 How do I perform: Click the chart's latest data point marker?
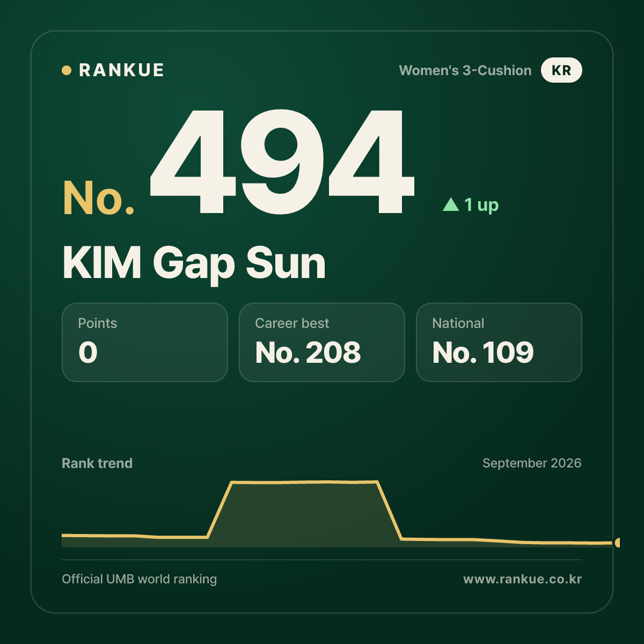pos(617,543)
